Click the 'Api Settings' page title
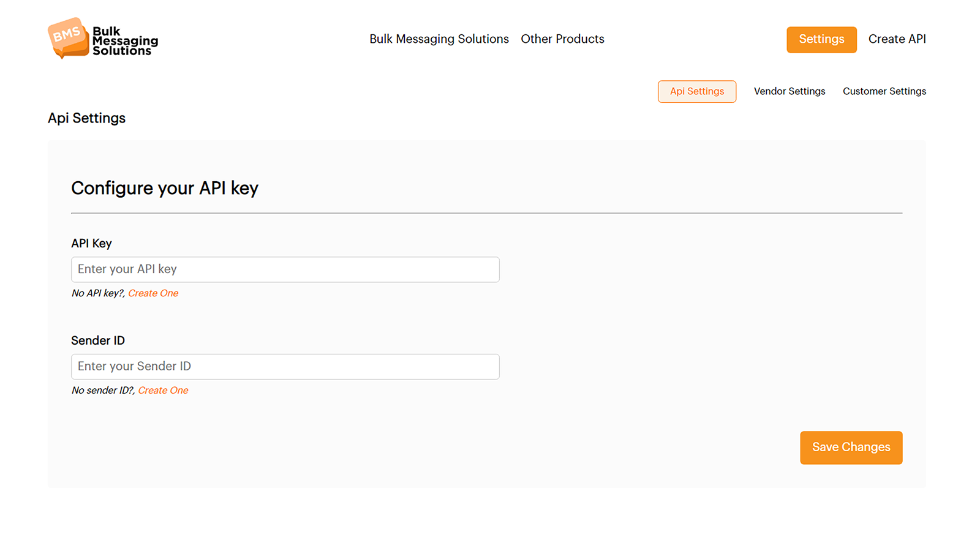Screen dimensions: 980x551 point(86,118)
